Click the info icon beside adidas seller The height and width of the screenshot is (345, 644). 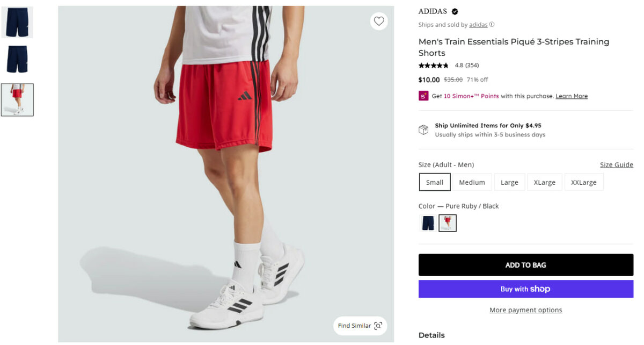tap(492, 25)
